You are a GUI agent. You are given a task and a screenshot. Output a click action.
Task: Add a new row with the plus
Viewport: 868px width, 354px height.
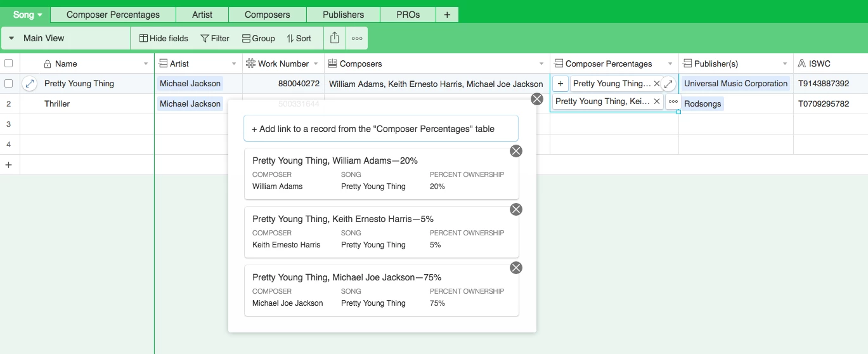[9, 164]
